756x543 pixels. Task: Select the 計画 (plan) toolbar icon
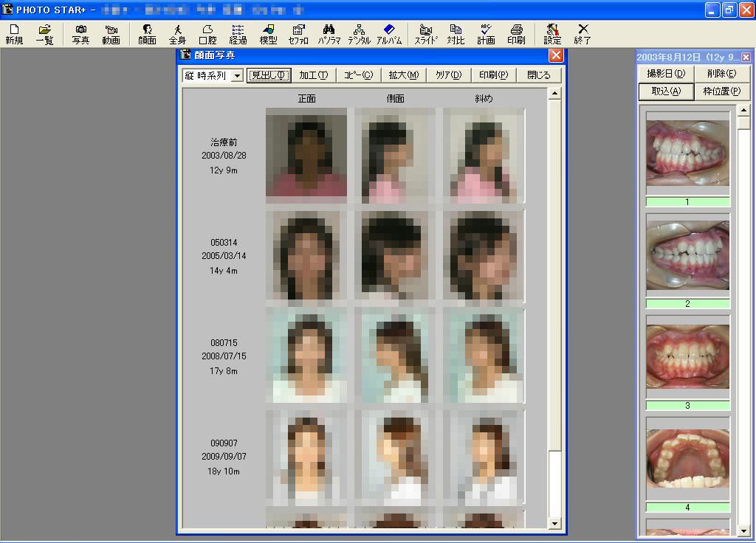click(x=486, y=35)
